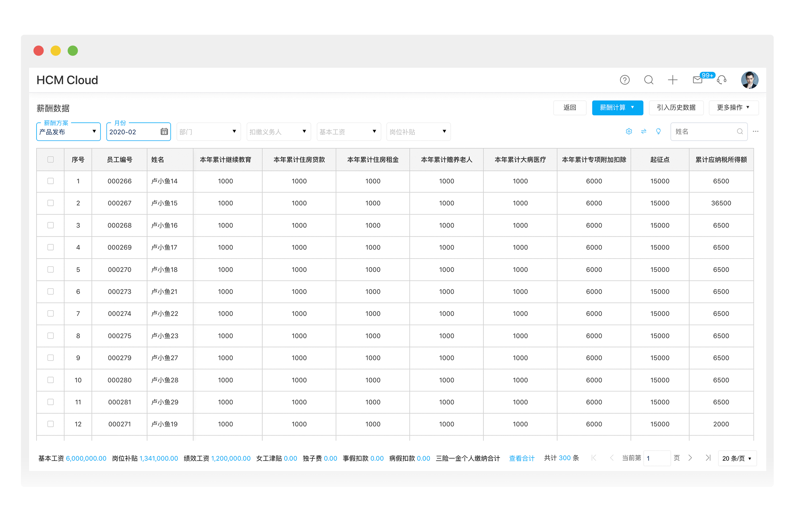Click the HCM Cloud logo title
Screen dimensions: 795x532
tap(67, 80)
